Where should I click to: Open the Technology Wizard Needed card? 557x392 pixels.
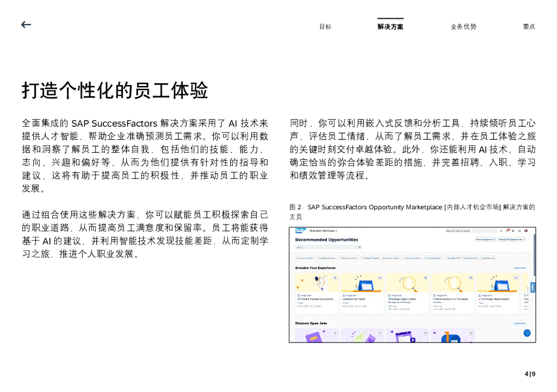pyautogui.click(x=498, y=293)
